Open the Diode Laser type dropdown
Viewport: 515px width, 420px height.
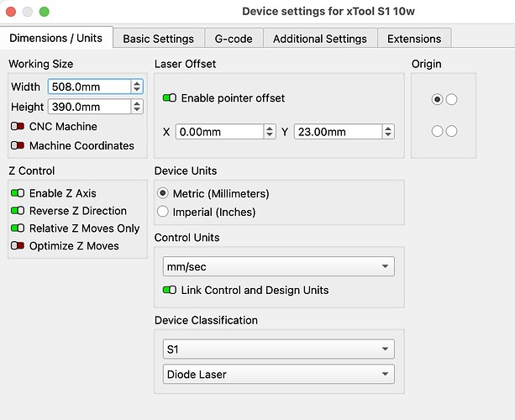(x=279, y=374)
